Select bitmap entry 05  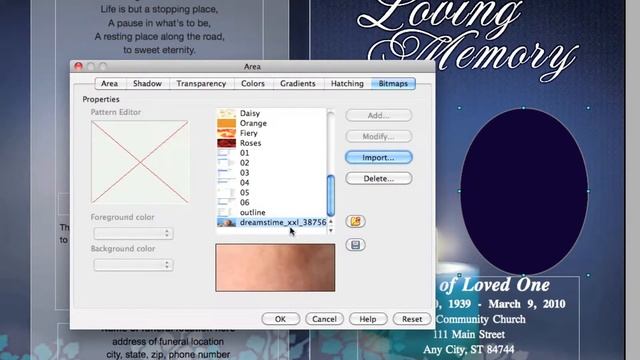pos(271,193)
